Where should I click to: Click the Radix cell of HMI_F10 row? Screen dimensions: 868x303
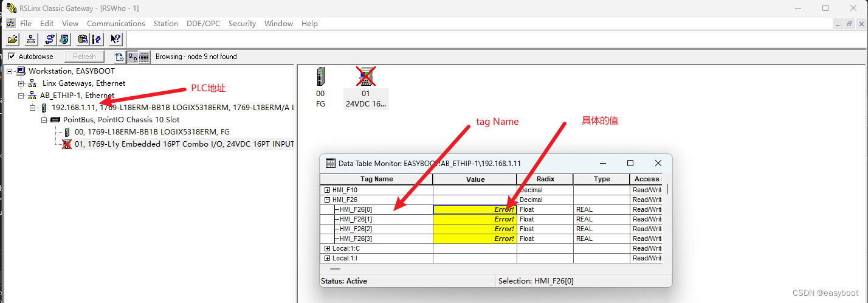[545, 190]
